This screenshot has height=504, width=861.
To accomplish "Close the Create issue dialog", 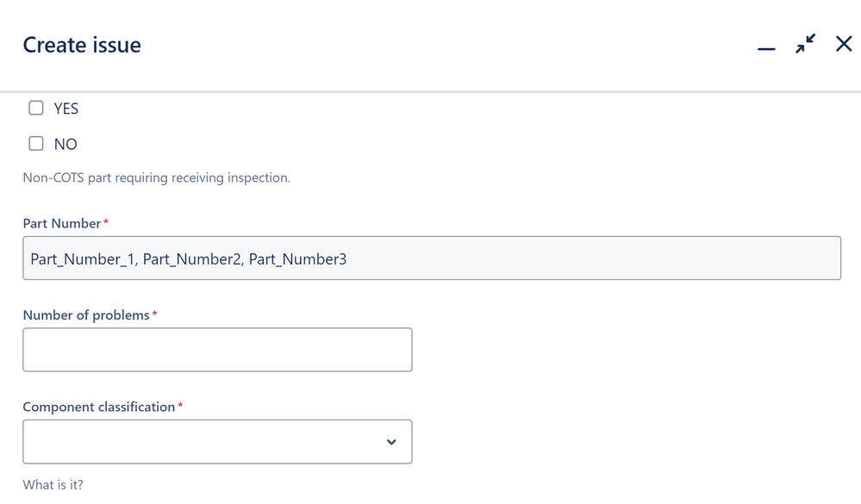I will click(844, 44).
